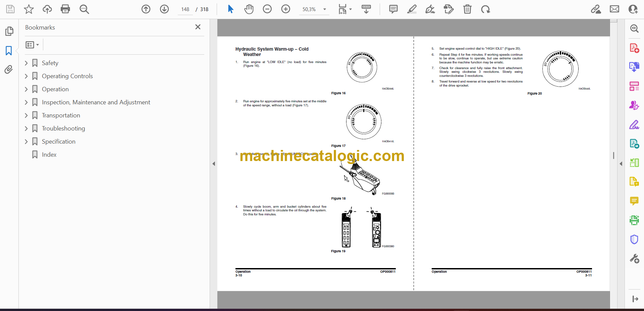Click the trash delete icon
This screenshot has width=644, height=311.
pos(467,9)
